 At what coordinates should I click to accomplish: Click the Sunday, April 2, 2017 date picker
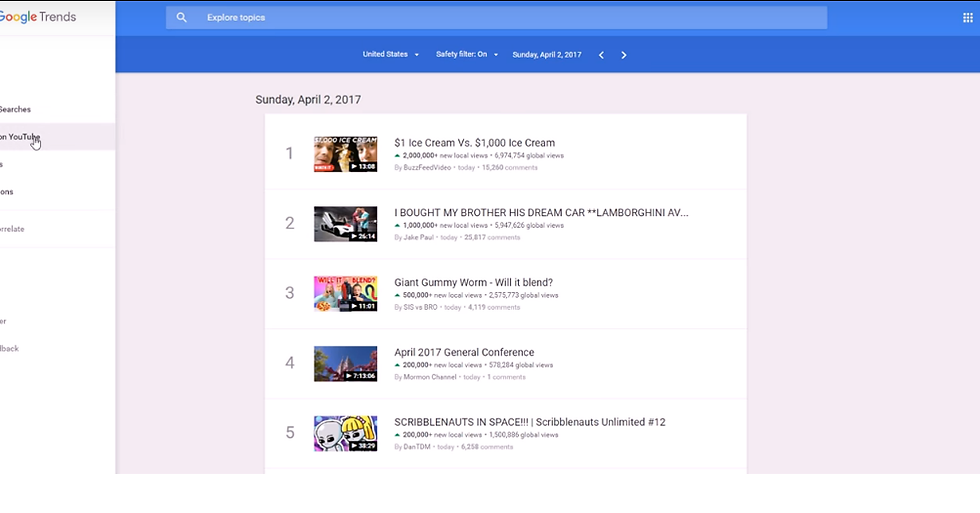point(547,55)
